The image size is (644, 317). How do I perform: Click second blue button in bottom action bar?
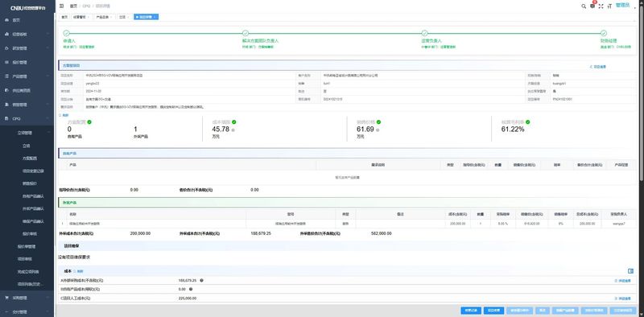pos(493,311)
